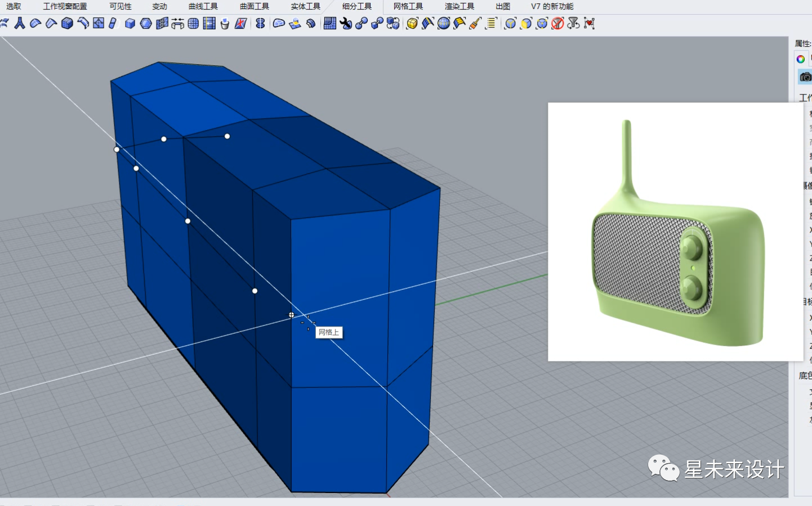The height and width of the screenshot is (506, 812).
Task: Click the green radio reference image
Action: click(x=675, y=232)
